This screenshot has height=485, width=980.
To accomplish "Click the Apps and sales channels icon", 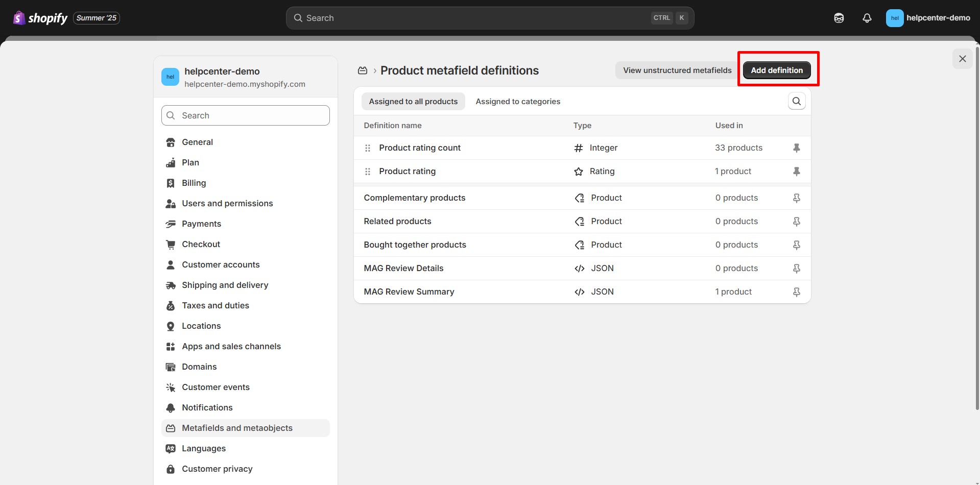I will (x=171, y=346).
